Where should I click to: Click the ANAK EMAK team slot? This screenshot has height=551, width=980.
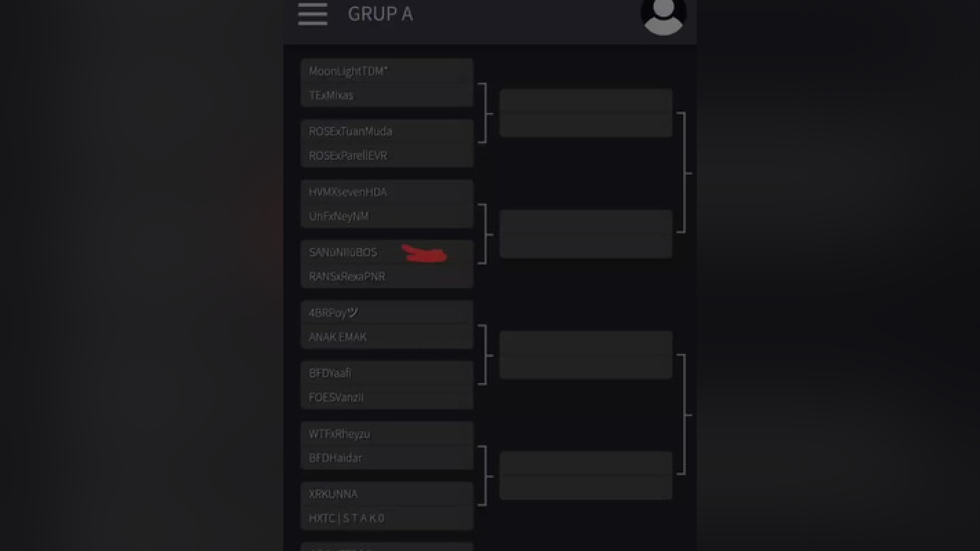coord(387,337)
